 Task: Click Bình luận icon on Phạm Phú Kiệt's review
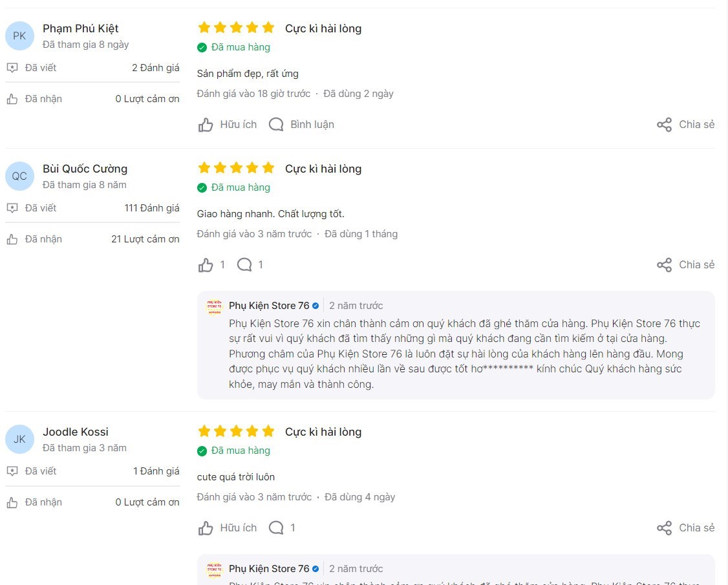pos(277,125)
